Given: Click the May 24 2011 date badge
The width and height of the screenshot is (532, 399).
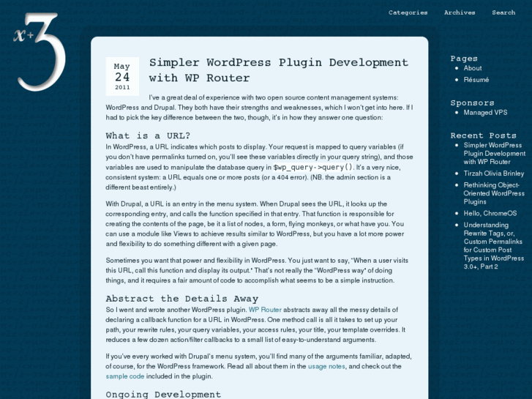Looking at the screenshot, I should click(x=122, y=76).
